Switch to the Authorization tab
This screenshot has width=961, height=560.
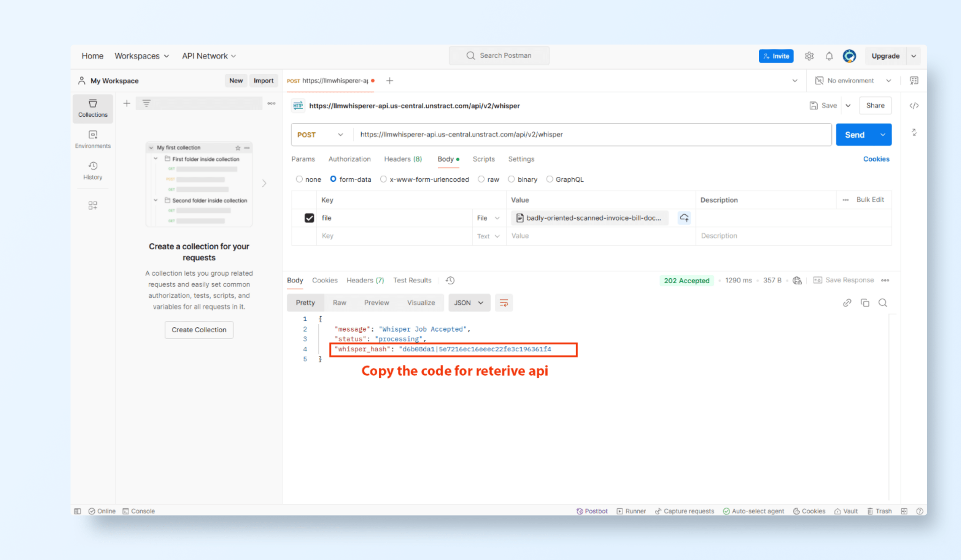coord(349,159)
